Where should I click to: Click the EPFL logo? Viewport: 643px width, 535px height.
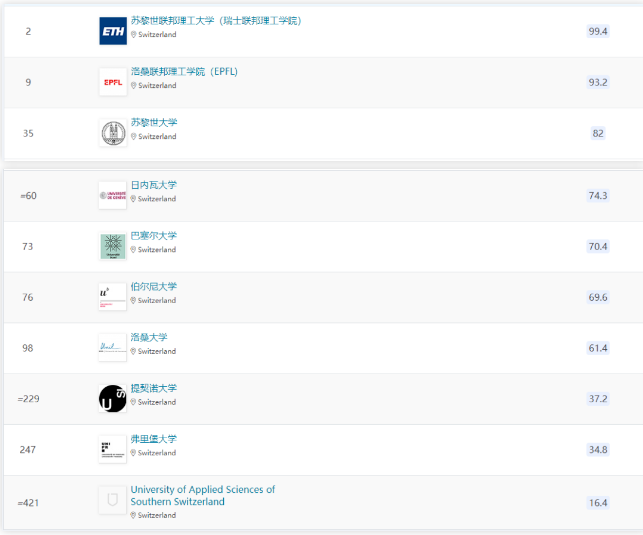point(113,82)
